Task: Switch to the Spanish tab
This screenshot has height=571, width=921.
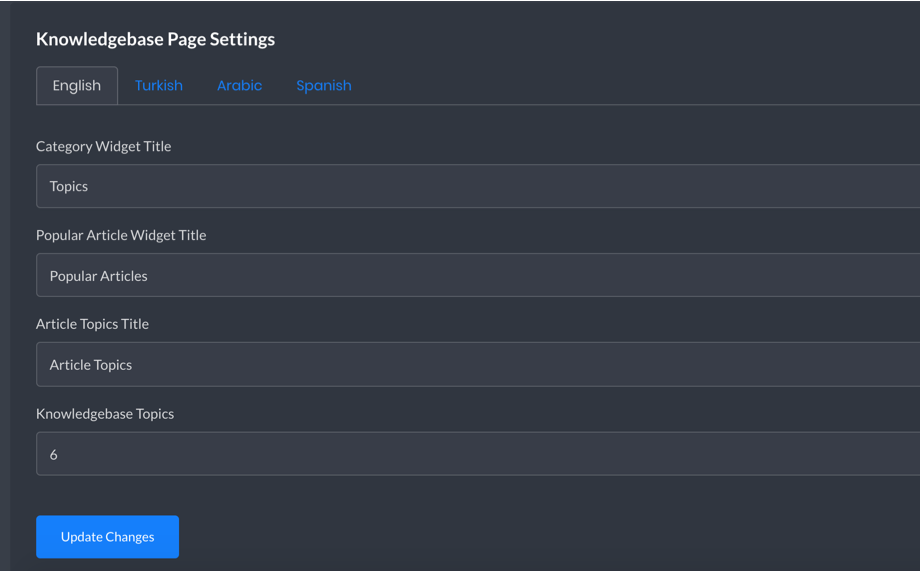Action: pos(324,86)
